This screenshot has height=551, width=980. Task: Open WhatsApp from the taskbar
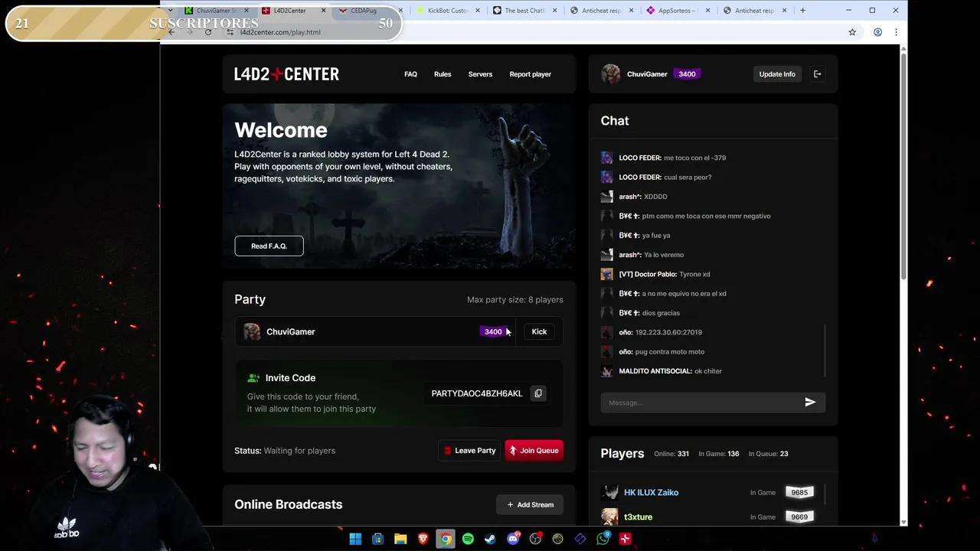tap(603, 539)
